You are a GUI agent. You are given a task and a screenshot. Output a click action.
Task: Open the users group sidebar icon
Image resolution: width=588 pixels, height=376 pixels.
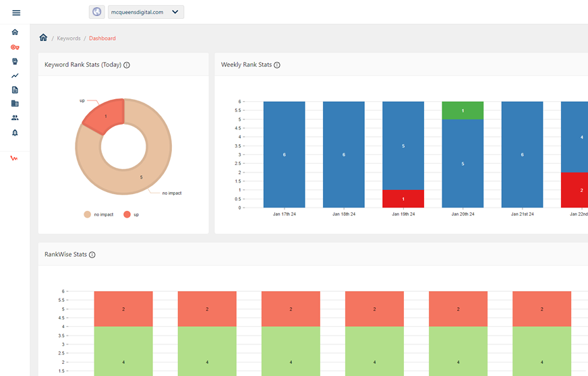[15, 118]
